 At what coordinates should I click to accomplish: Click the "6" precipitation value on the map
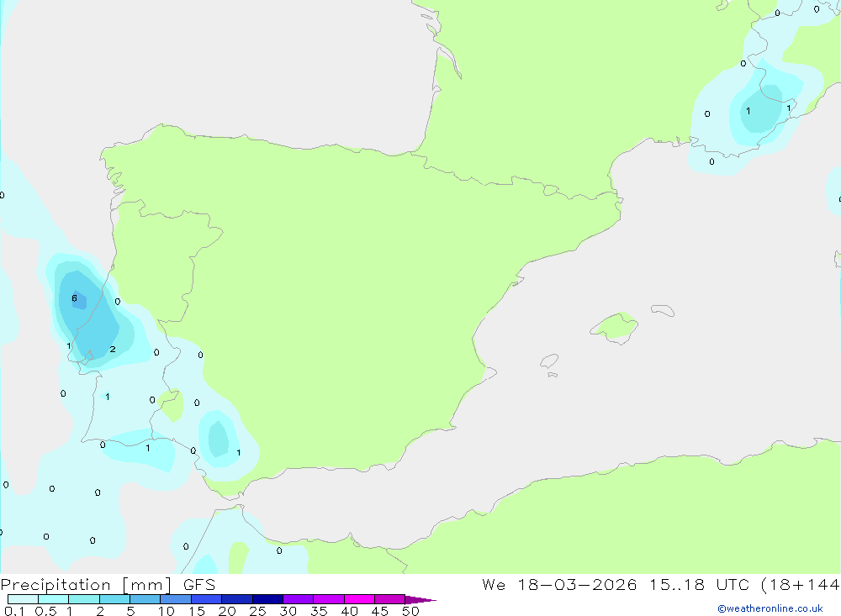pos(75,298)
